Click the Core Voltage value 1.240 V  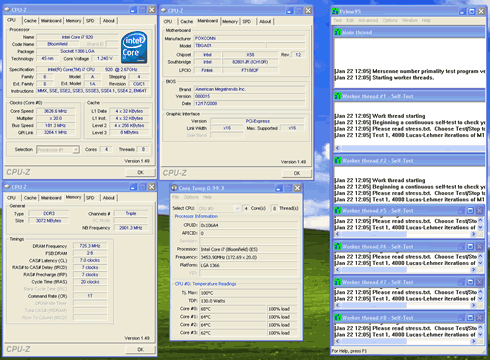(x=104, y=58)
